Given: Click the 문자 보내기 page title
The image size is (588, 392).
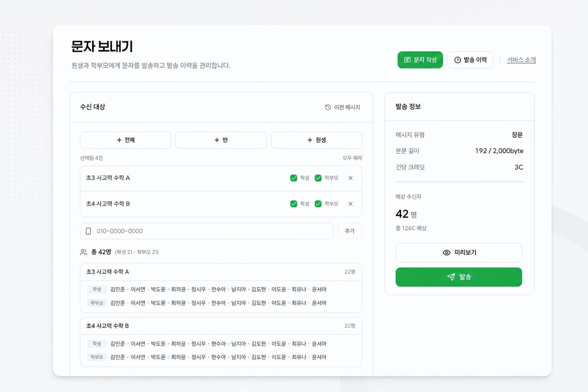Looking at the screenshot, I should point(102,46).
